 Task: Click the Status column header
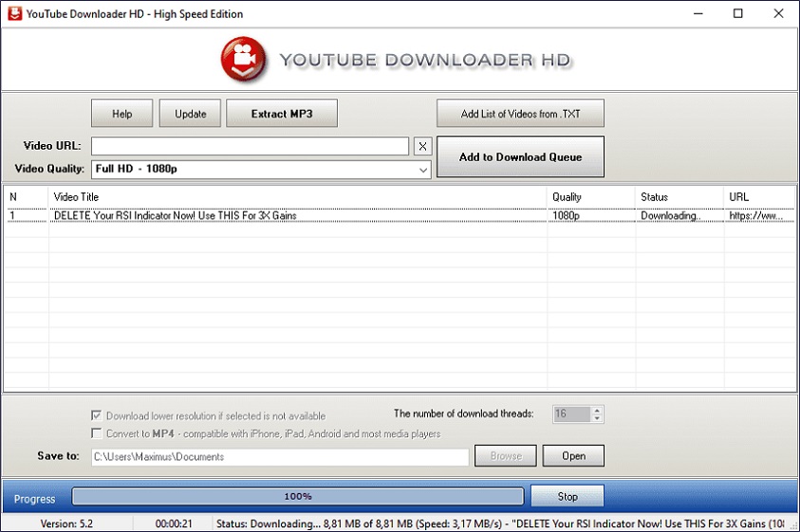pyautogui.click(x=679, y=197)
